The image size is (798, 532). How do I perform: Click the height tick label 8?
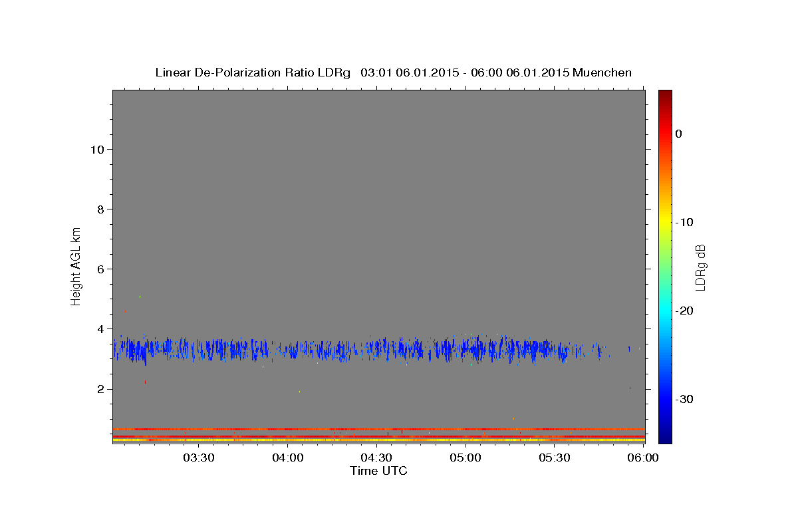(x=102, y=209)
